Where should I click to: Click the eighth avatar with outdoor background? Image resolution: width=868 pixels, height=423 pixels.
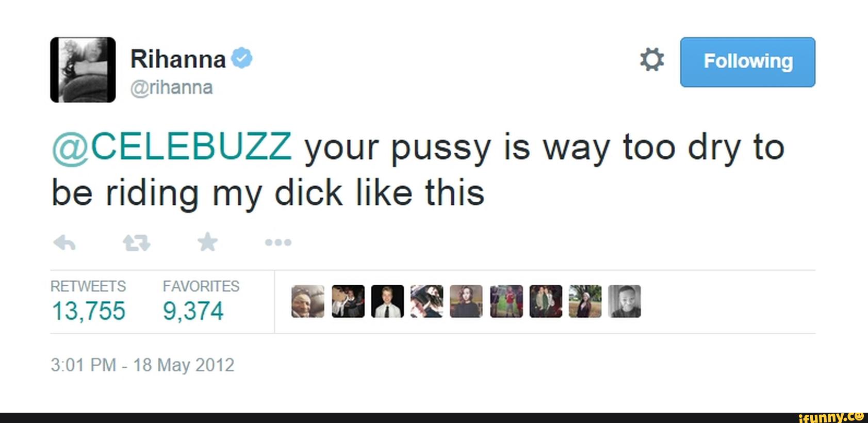[585, 301]
